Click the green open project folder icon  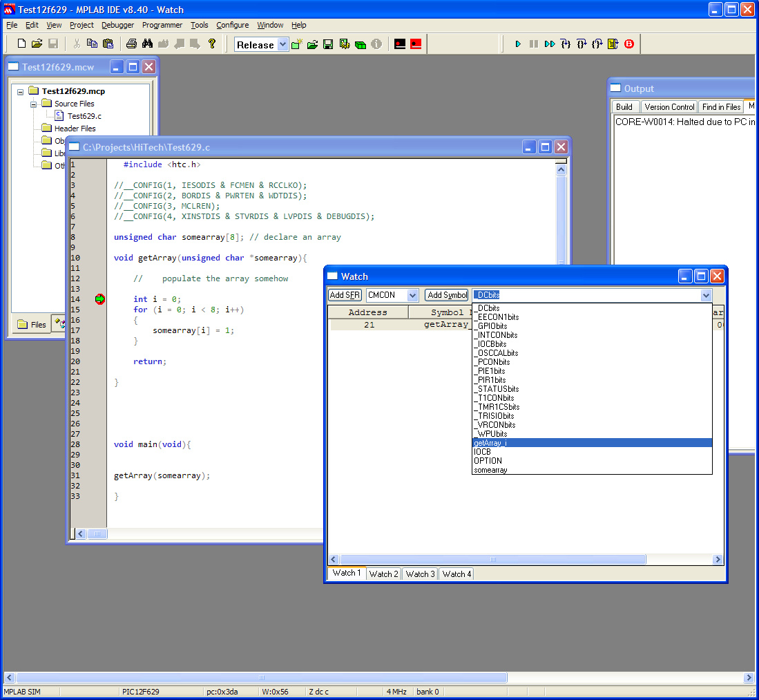(312, 44)
